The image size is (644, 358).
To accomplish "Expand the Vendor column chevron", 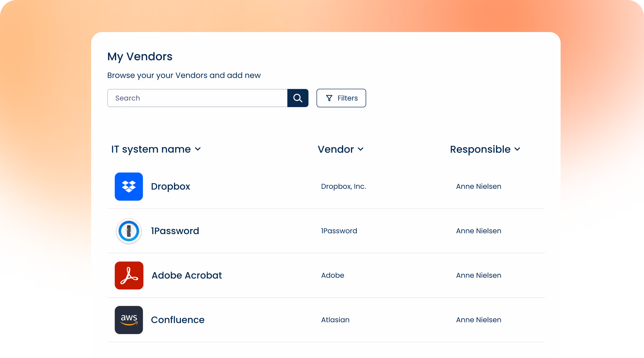I will (361, 149).
